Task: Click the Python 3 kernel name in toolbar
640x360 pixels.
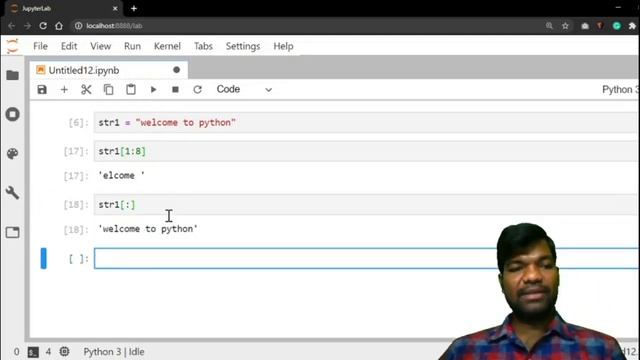Action: coord(620,89)
